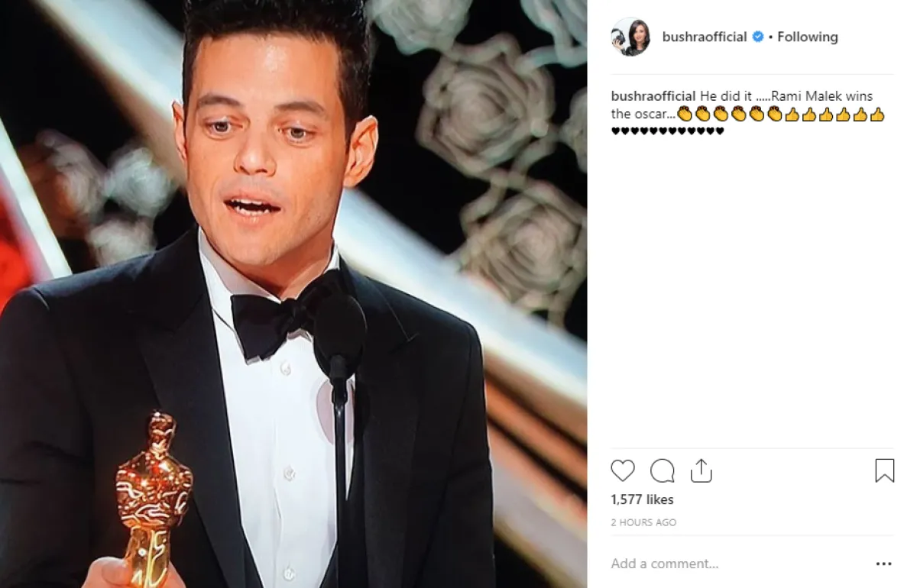Click the main post photo
The image size is (917, 588).
coord(293,294)
